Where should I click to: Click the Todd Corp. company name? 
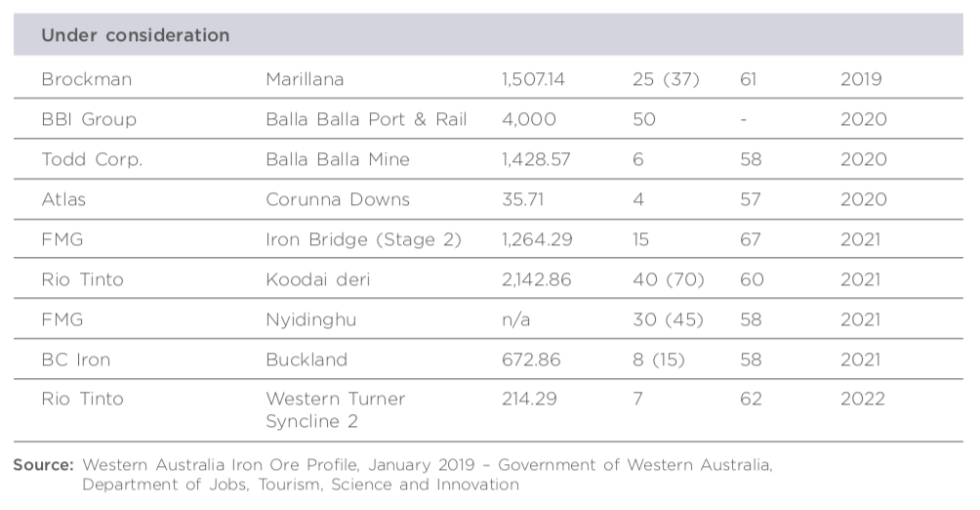(92, 159)
